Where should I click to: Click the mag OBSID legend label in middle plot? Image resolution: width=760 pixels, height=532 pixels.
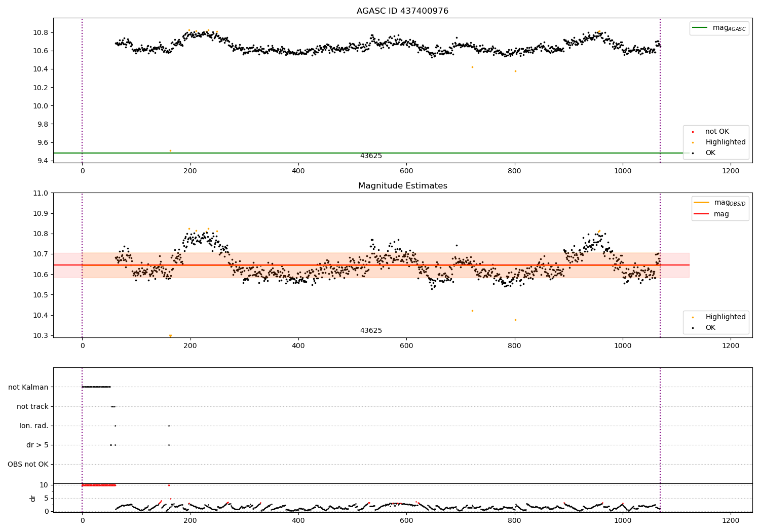click(730, 203)
